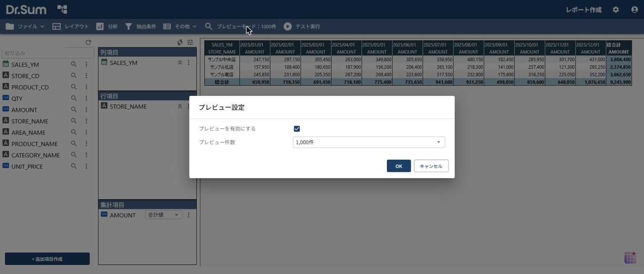Confirm with OK button
Screen dimensions: 644x274
pos(399,166)
